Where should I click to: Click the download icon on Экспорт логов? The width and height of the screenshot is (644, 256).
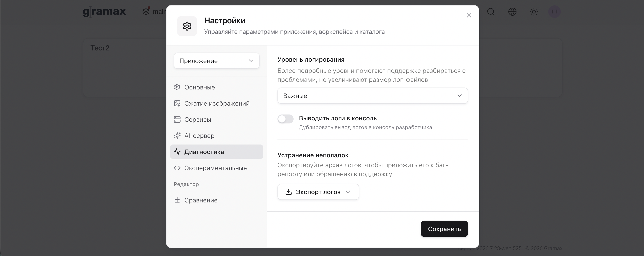click(289, 192)
